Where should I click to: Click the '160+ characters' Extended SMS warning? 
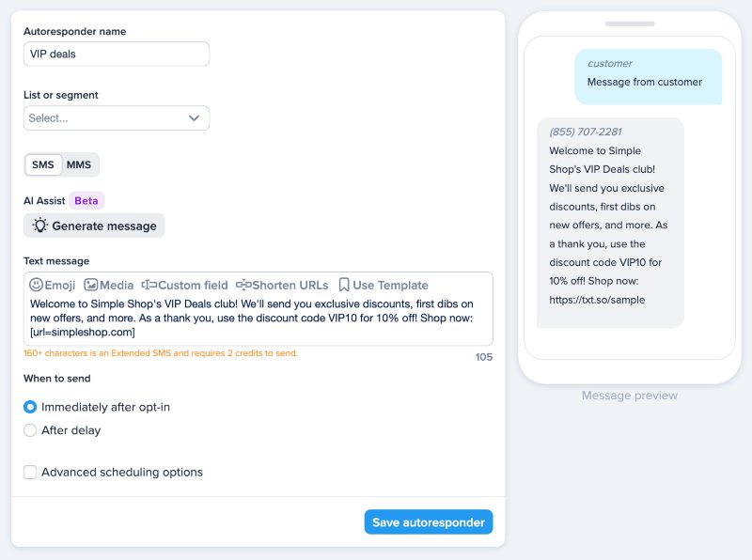(161, 353)
